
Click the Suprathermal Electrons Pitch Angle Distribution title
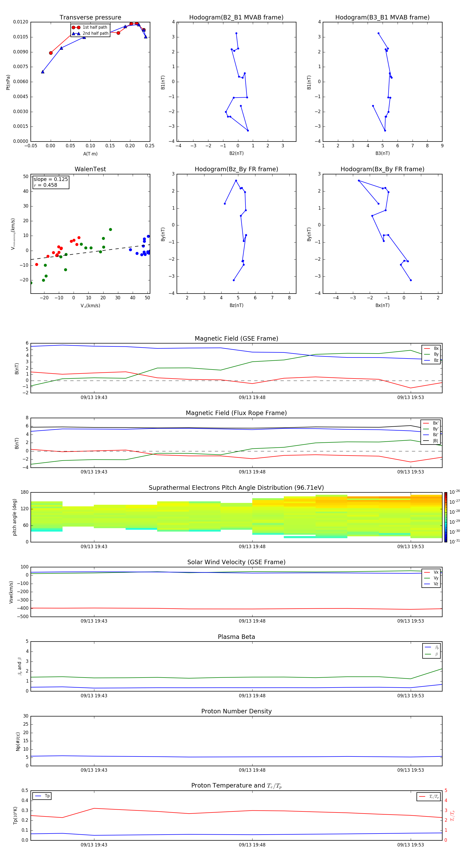pyautogui.click(x=236, y=488)
